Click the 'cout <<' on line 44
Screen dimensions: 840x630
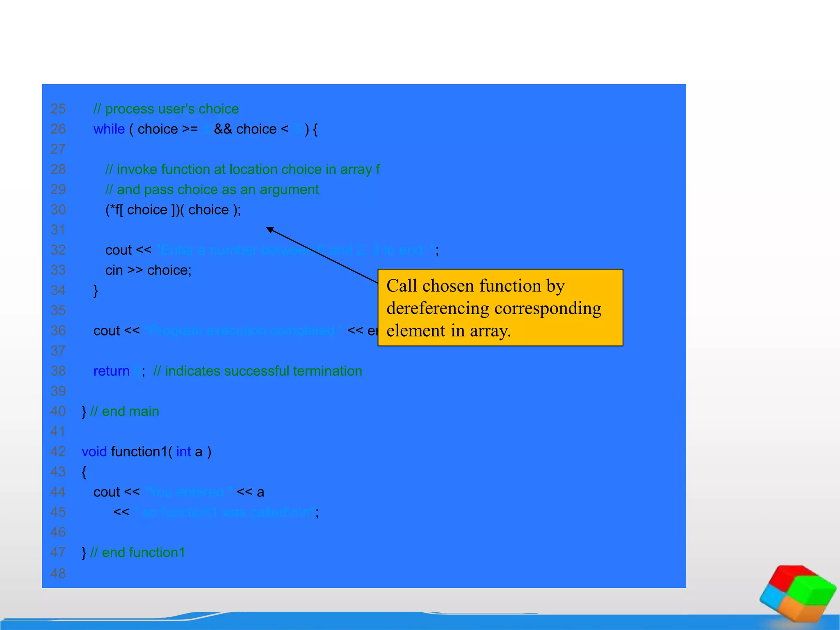[x=116, y=492]
